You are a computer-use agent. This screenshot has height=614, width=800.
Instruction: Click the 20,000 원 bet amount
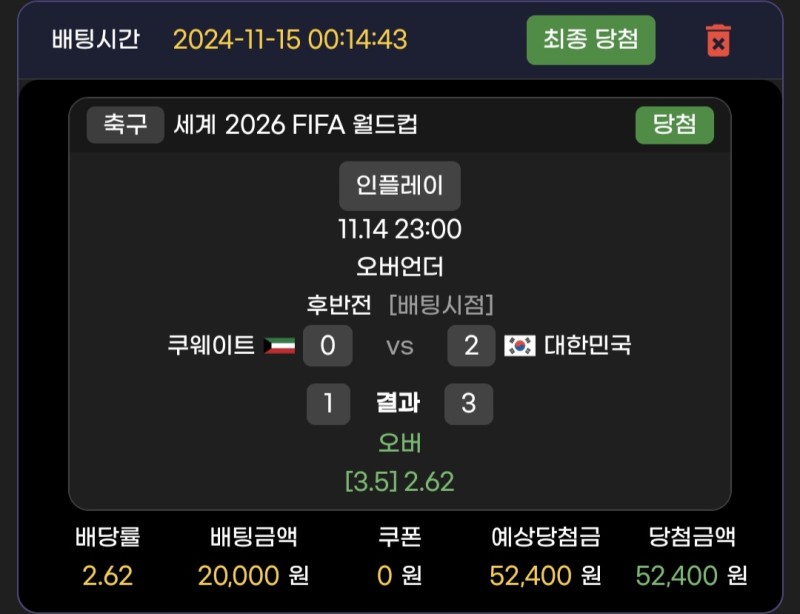[x=253, y=575]
